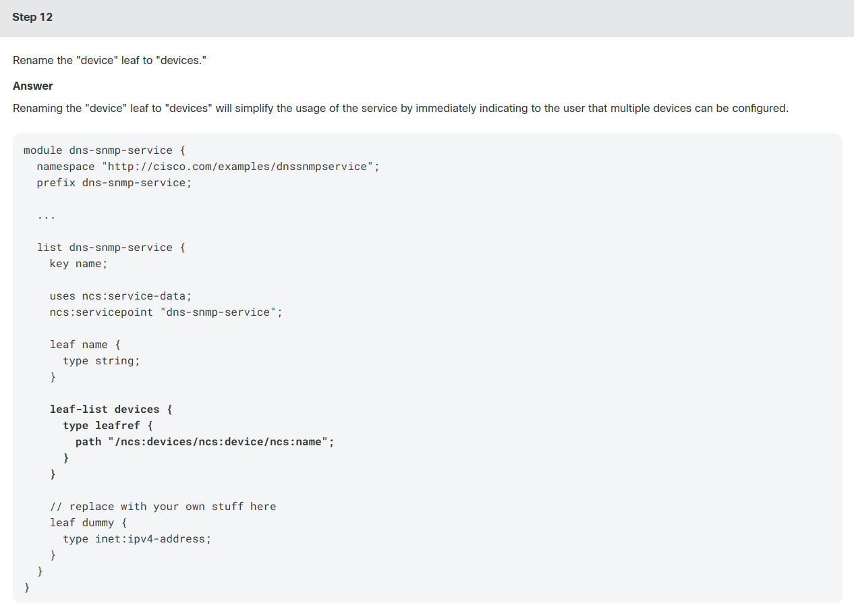Click the "key name;" line
This screenshot has height=616, width=854.
coord(78,263)
